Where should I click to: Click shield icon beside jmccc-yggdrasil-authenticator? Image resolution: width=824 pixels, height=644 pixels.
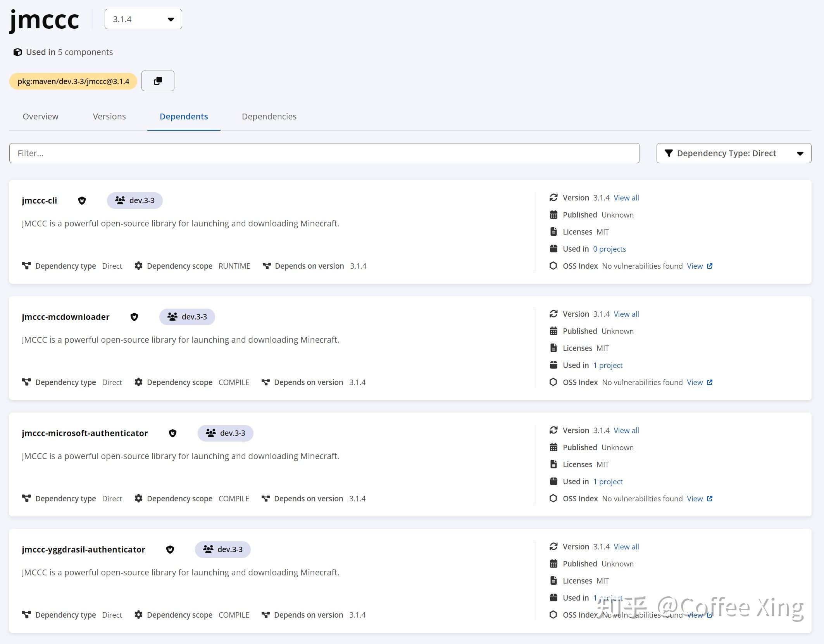pyautogui.click(x=170, y=549)
